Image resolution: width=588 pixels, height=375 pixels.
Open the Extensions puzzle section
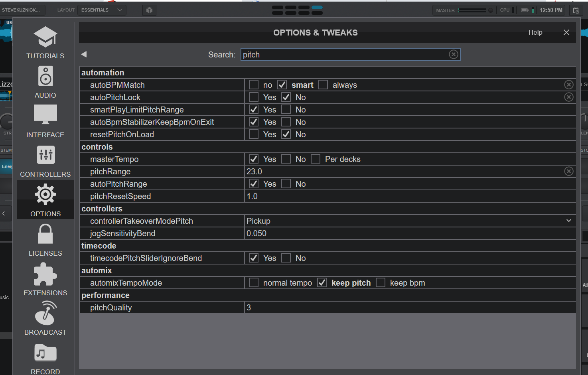pyautogui.click(x=45, y=279)
